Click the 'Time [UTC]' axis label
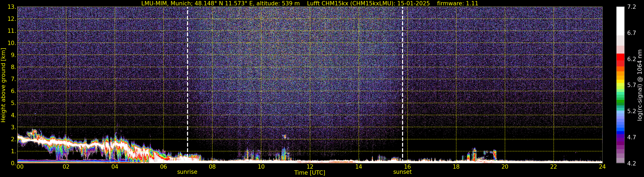The height and width of the screenshot is (177, 644). click(309, 173)
